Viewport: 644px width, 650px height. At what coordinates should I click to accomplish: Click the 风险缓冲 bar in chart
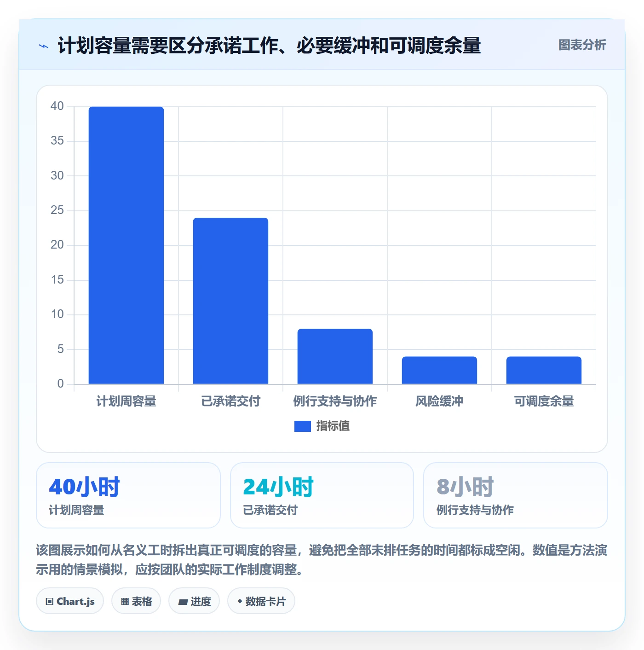[439, 370]
